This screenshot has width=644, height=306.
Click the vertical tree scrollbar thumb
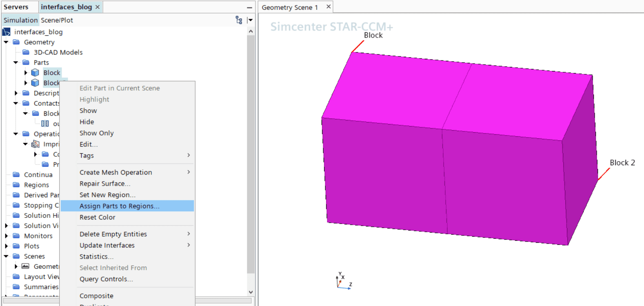(251, 154)
